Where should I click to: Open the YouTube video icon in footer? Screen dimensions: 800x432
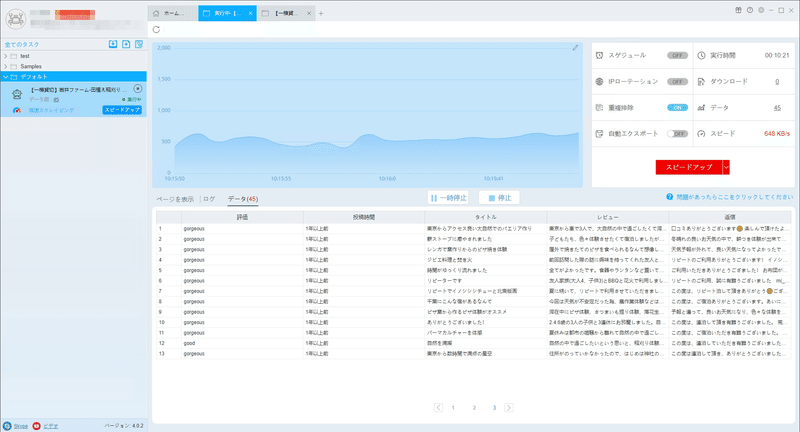[x=36, y=426]
